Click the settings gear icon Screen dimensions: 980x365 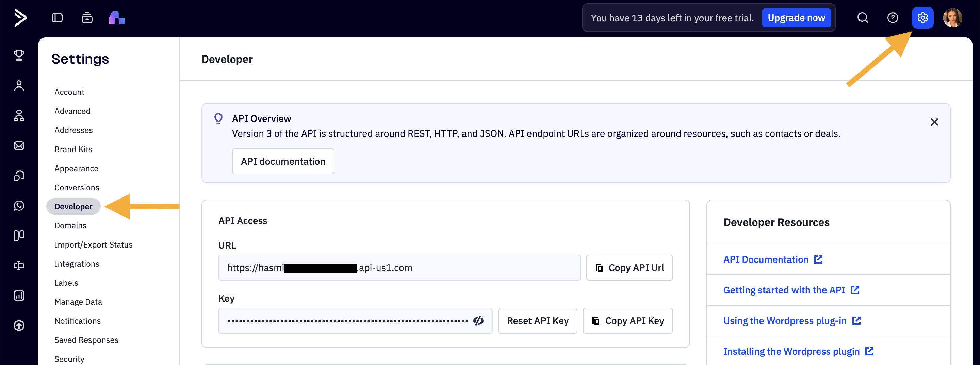pos(922,18)
